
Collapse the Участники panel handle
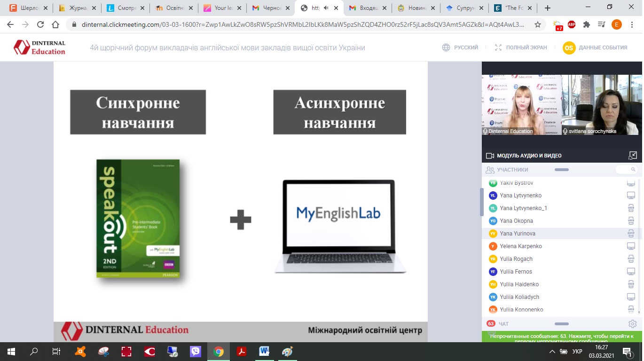(562, 170)
